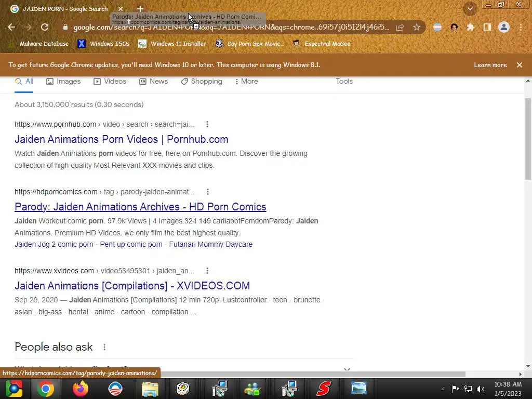Show hidden system tray icons

443,389
